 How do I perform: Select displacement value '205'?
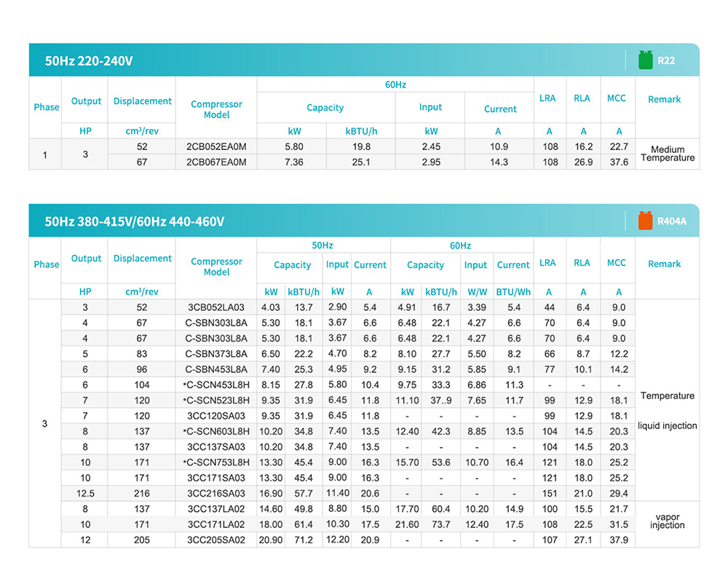click(x=142, y=540)
